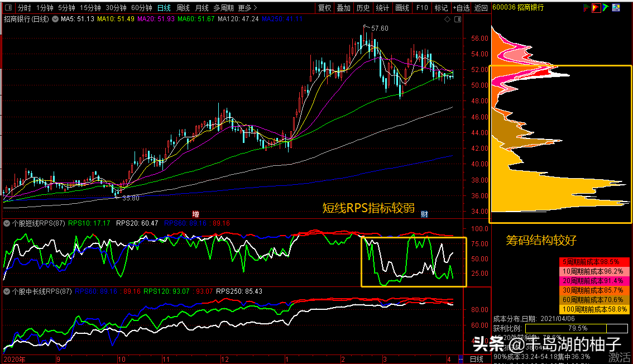The image size is (633, 364).
Task: Click month 12 marker on timeline
Action: tap(225, 359)
